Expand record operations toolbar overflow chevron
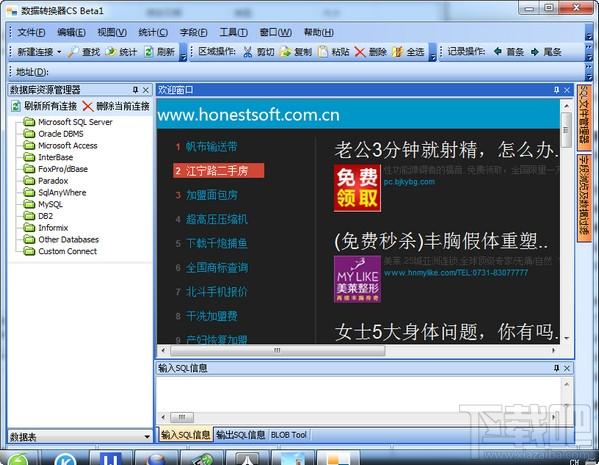The image size is (599, 465). pos(589,52)
